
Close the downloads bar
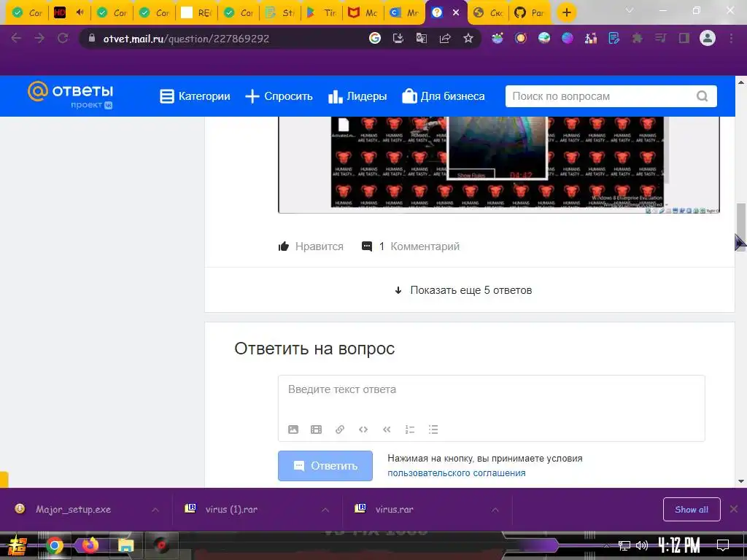click(x=734, y=509)
